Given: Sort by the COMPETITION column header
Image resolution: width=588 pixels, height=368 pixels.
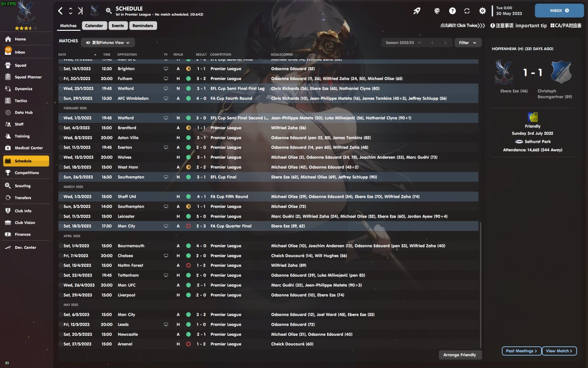Looking at the screenshot, I should 221,55.
